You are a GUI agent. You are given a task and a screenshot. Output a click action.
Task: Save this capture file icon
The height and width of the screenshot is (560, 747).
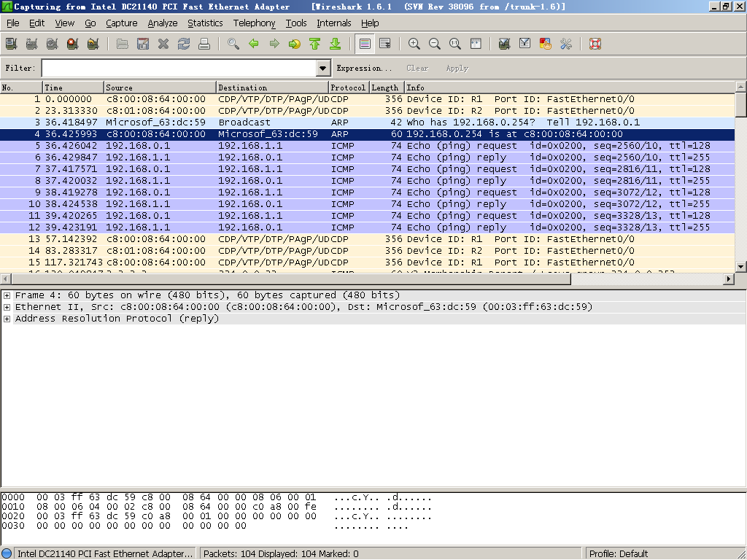coord(143,44)
